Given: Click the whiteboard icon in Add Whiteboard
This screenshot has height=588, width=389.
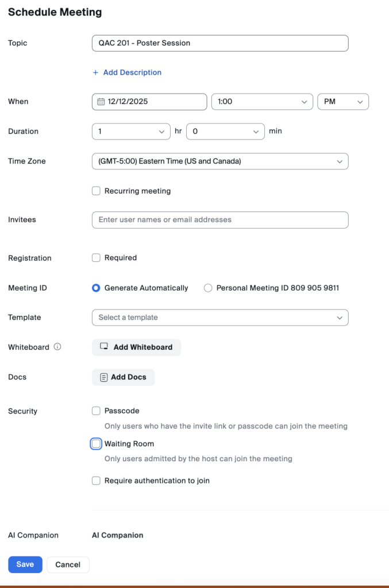Looking at the screenshot, I should click(x=104, y=347).
